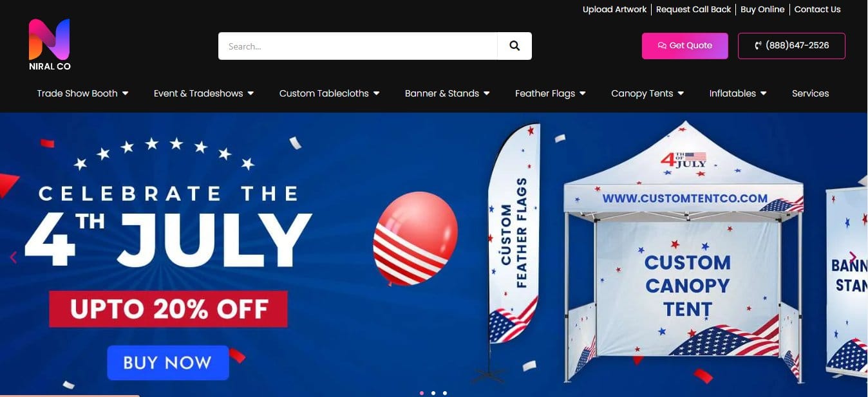Open the Services menu item
868x397 pixels.
click(x=810, y=93)
